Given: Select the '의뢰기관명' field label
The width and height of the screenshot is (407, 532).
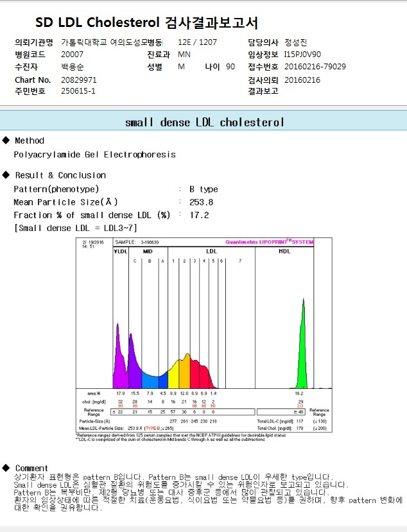Looking at the screenshot, I should click(34, 42).
